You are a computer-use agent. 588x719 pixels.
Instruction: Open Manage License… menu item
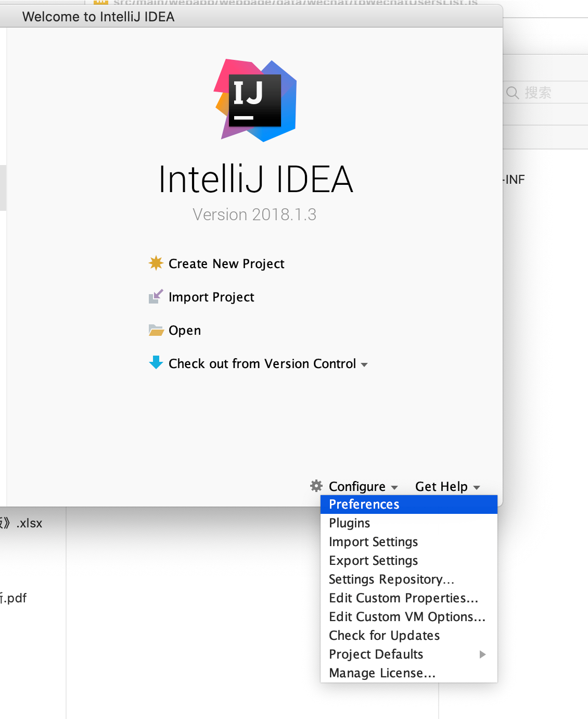[x=409, y=673]
